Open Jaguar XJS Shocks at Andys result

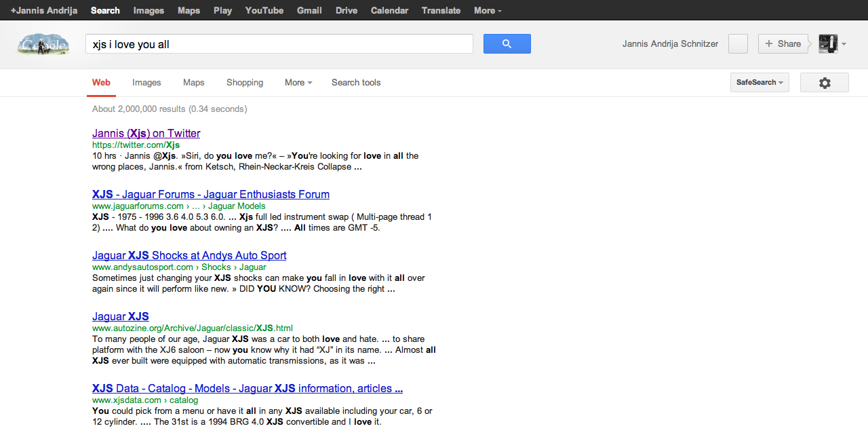(x=189, y=255)
